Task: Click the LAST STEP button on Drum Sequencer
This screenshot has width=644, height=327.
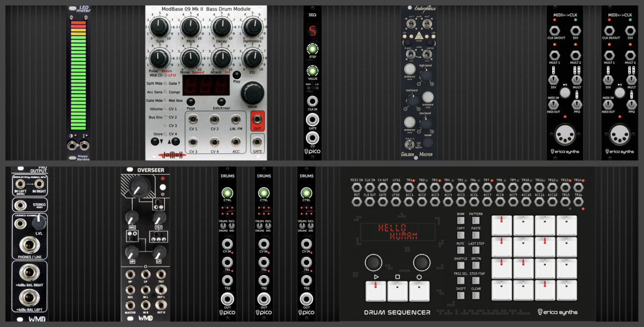Action: tap(476, 250)
